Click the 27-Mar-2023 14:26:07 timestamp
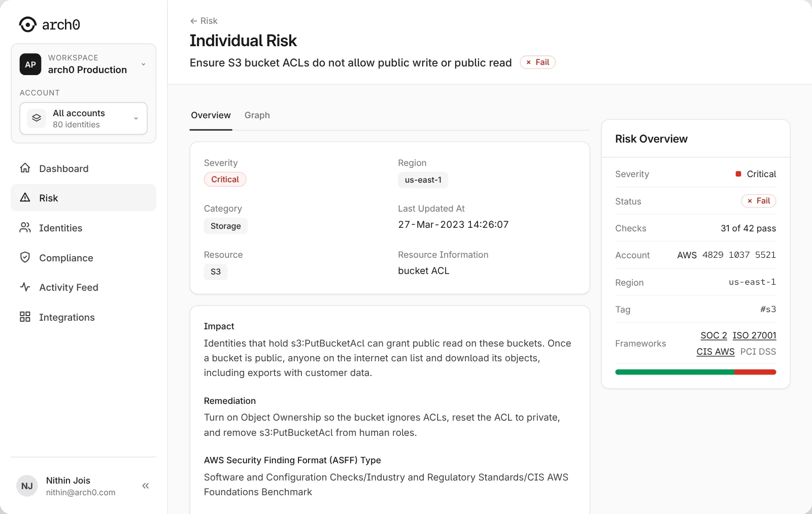812x514 pixels. pos(453,224)
